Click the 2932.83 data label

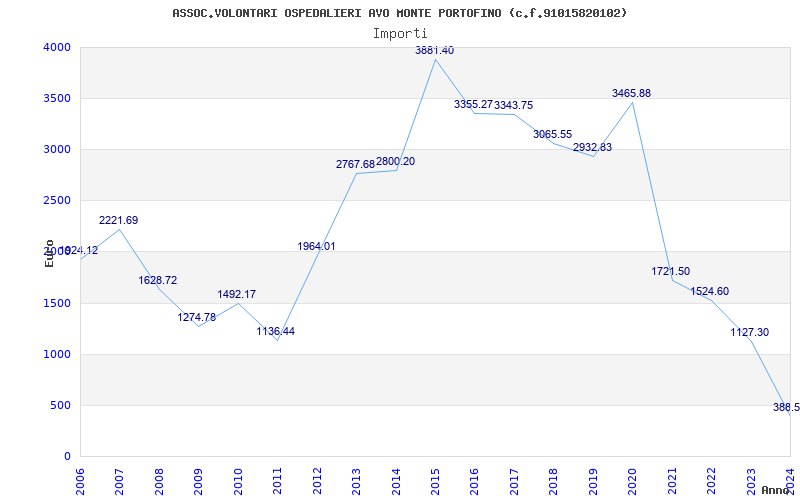click(592, 147)
